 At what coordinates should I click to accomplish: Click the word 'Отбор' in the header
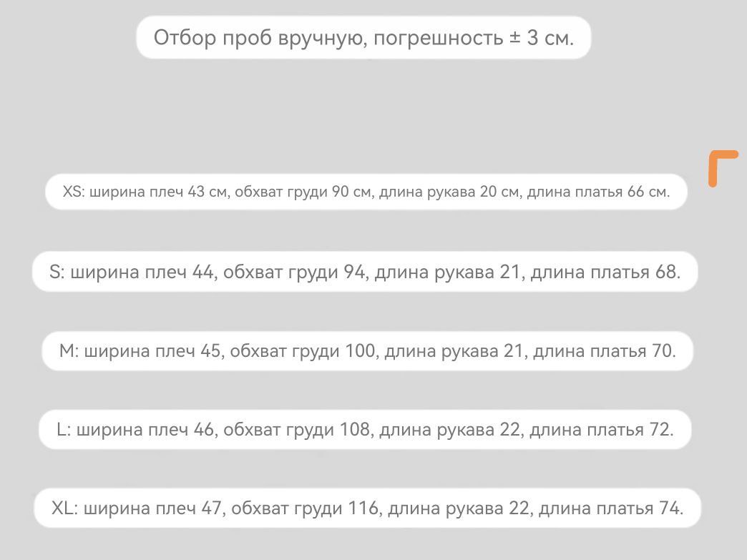point(185,38)
